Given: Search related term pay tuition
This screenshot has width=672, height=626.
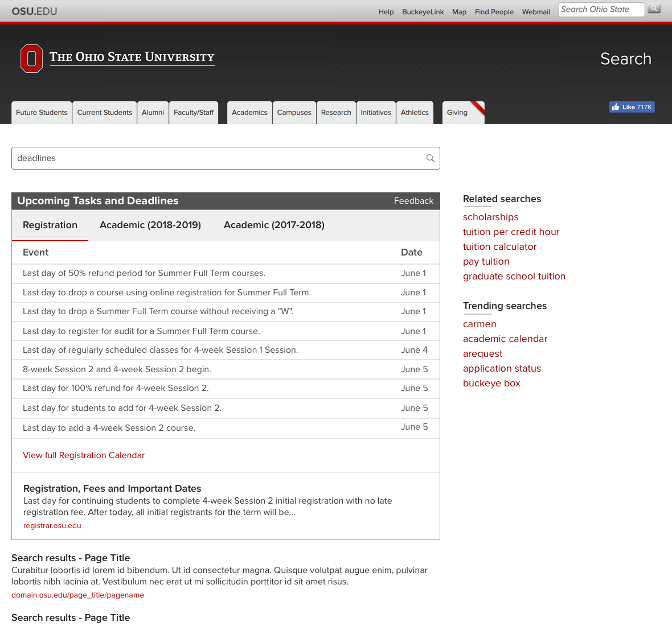Looking at the screenshot, I should tap(486, 262).
